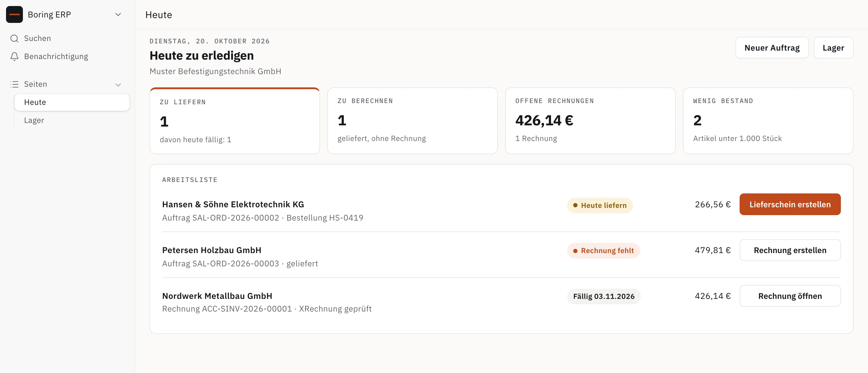Click Auftrag SAL-ORD-2026-00002 order text
Viewport: 868px width, 373px height.
click(x=221, y=218)
